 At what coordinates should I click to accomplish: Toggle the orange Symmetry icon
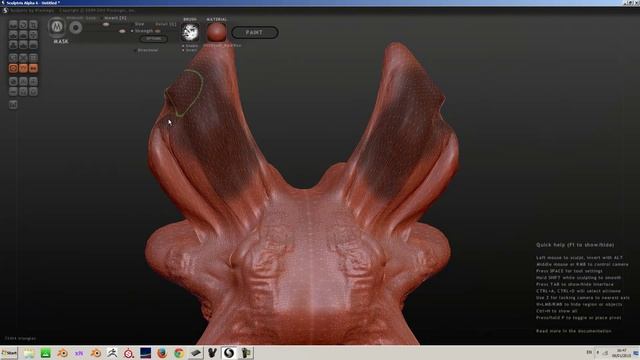tap(33, 68)
